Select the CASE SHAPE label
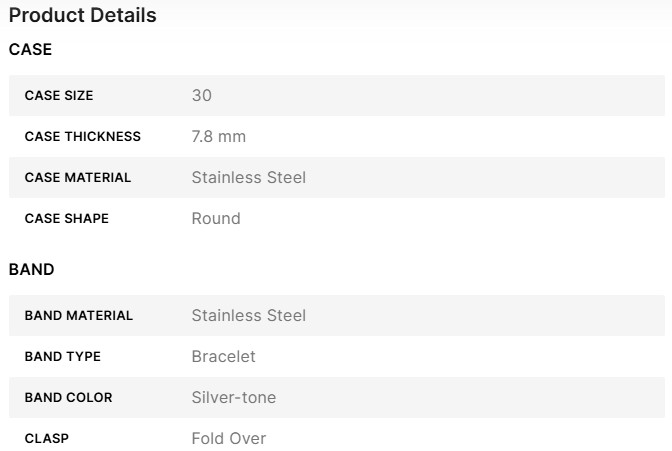This screenshot has height=451, width=672. (x=67, y=219)
